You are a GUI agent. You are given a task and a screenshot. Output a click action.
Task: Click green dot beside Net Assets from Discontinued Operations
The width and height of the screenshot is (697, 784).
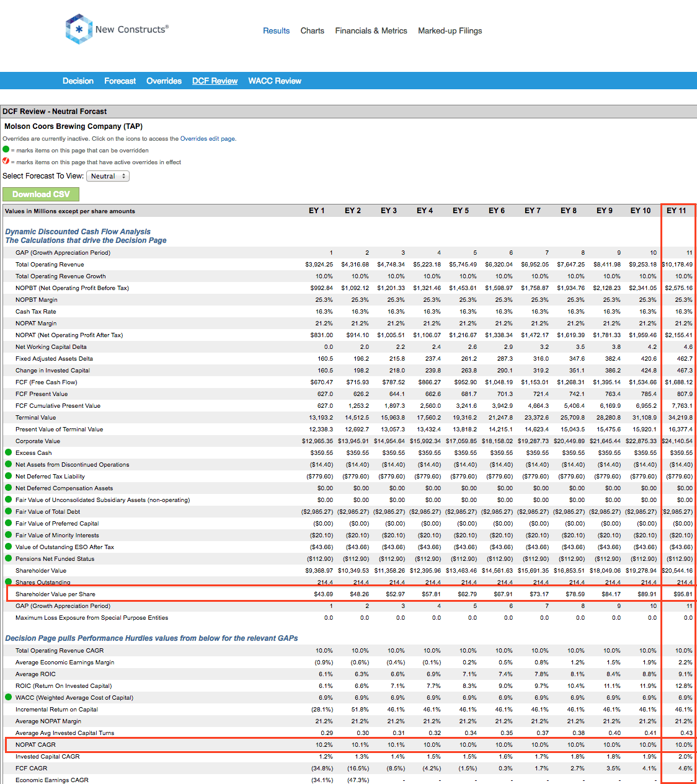(9, 464)
